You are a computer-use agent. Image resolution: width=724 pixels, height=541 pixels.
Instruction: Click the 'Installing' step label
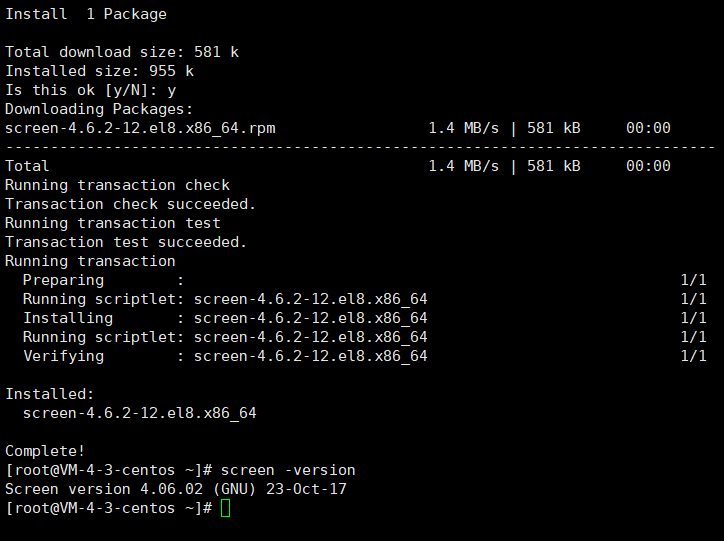pyautogui.click(x=68, y=318)
